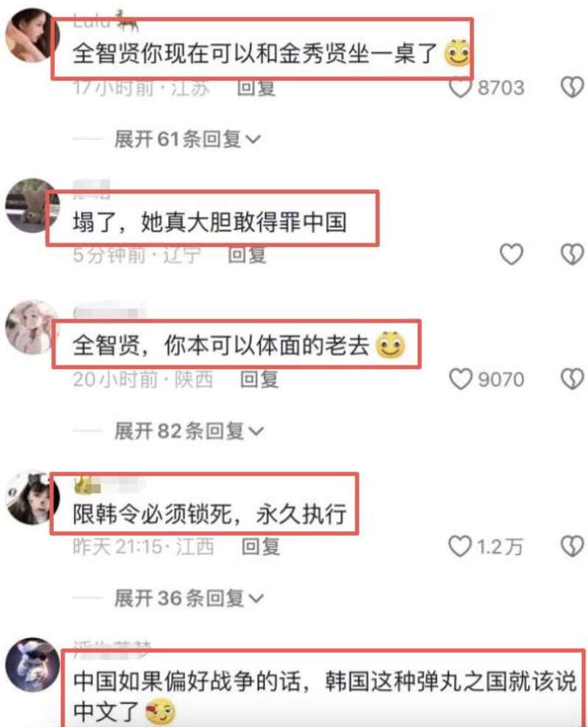The image size is (588, 727).
Task: Expand the 61 replies thread
Action: (x=188, y=139)
